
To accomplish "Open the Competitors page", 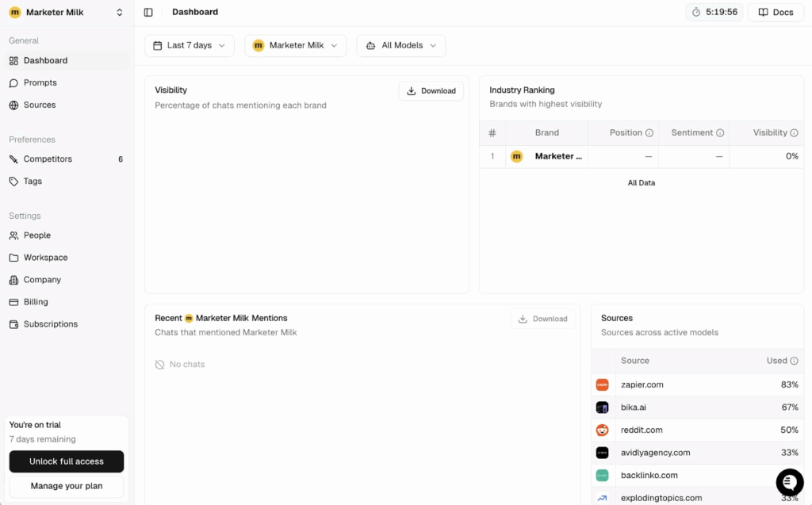I will coord(48,159).
